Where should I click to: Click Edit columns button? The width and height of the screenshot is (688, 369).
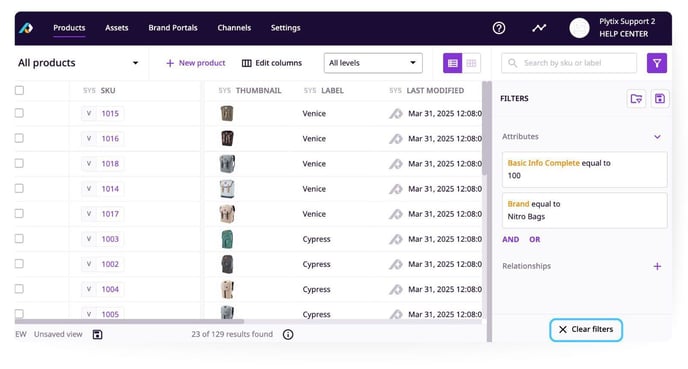tap(272, 63)
